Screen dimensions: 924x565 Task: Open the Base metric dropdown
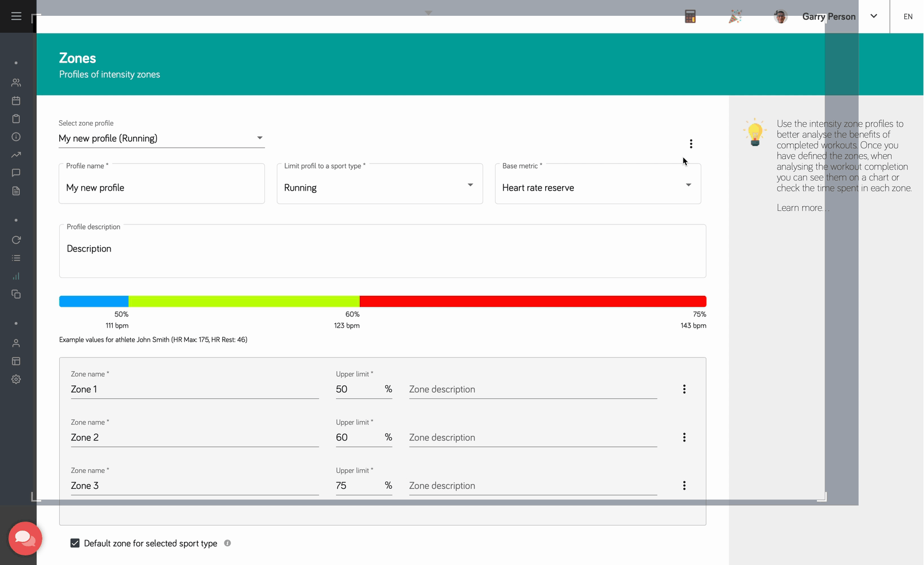598,187
